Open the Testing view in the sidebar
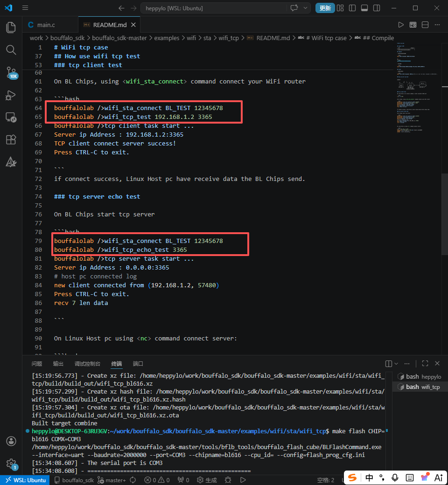 (11, 162)
